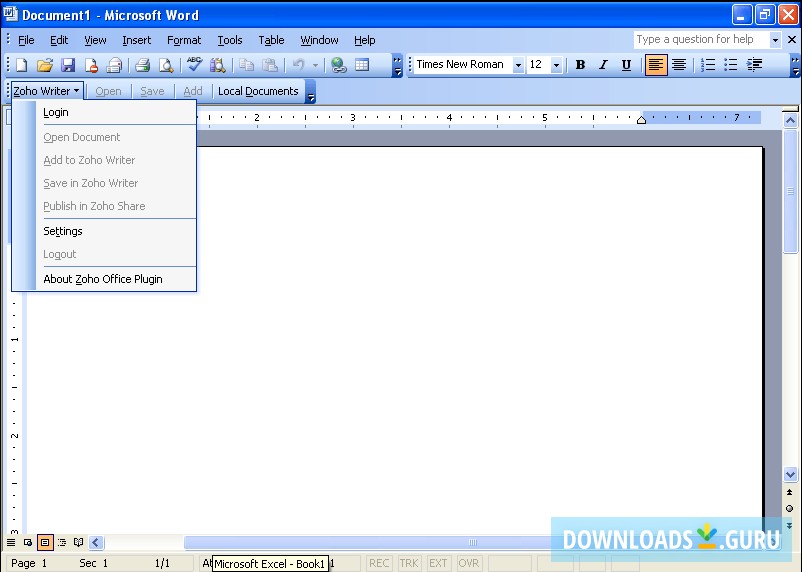The width and height of the screenshot is (802, 572).
Task: Toggle OVR overtype mode indicator
Action: (x=469, y=563)
